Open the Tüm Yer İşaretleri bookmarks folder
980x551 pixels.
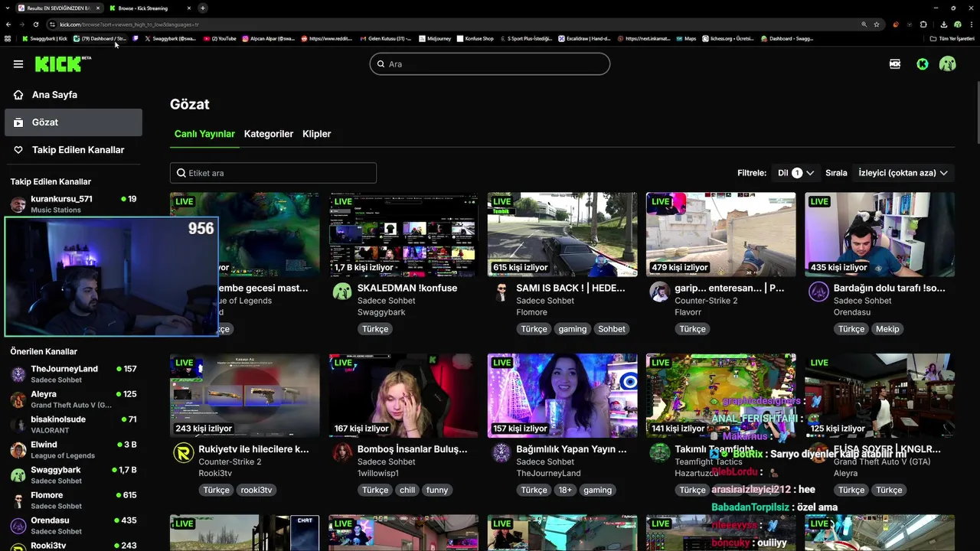click(x=952, y=38)
